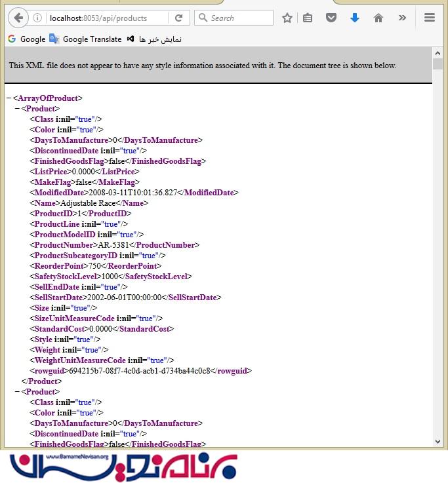448x483 pixels.
Task: Click ModifiedDate value 2008-03-11T10:01:36.827
Action: [x=133, y=193]
